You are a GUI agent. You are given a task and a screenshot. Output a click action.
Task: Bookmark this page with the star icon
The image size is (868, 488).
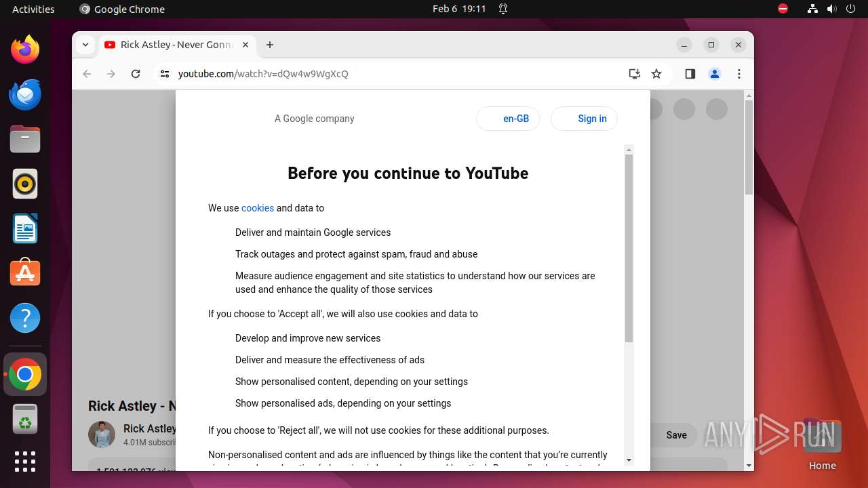coord(656,74)
